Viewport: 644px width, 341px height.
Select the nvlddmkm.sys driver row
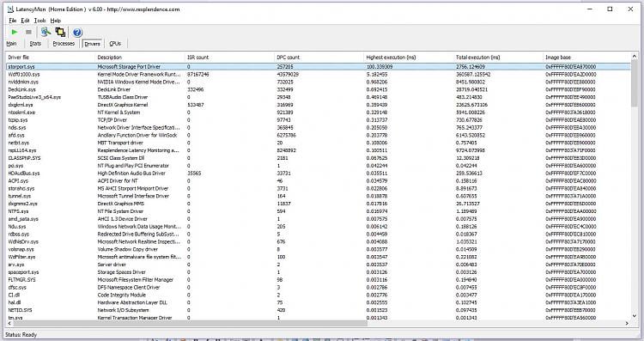[x=319, y=82]
